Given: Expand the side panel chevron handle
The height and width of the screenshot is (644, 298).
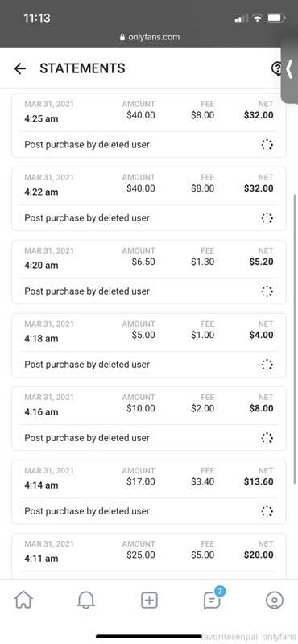Looking at the screenshot, I should (x=290, y=69).
